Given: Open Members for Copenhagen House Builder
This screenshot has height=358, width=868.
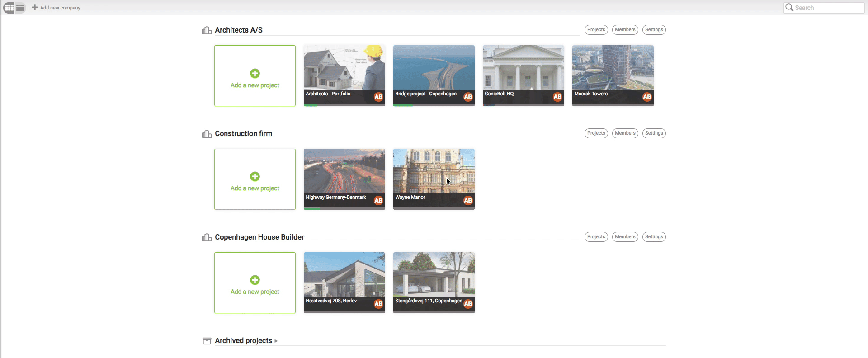Looking at the screenshot, I should (625, 237).
